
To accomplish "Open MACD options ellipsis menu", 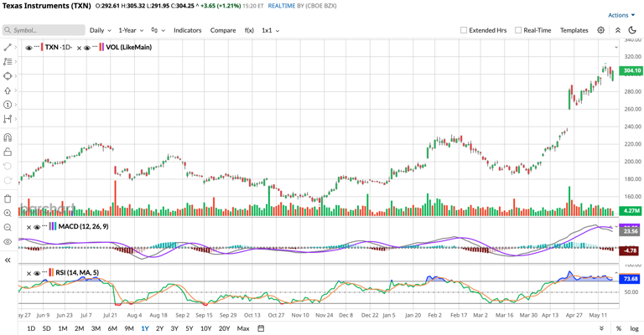I will coord(44,225).
